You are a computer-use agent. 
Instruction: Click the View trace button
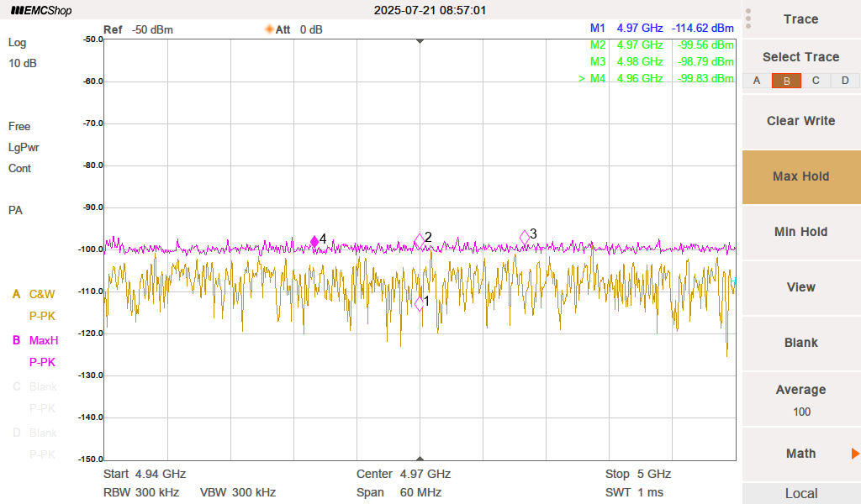tap(800, 287)
